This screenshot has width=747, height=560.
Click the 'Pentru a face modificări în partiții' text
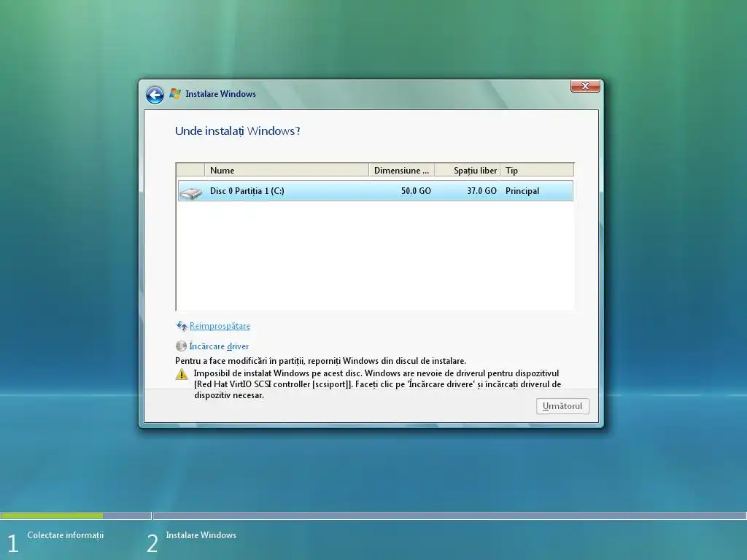[x=321, y=361]
